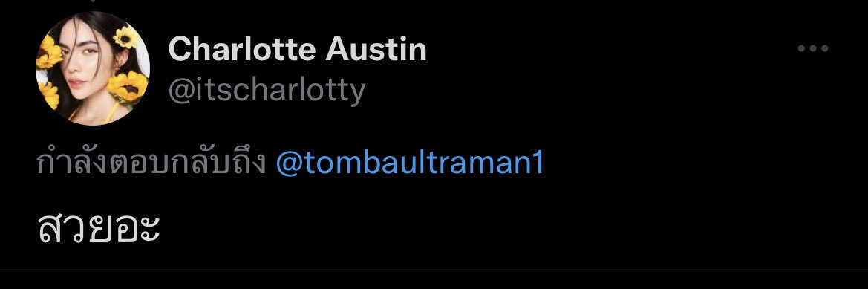Viewport: 868px width, 289px height.
Task: Open the tweet detail via reply body
Action: click(x=99, y=227)
